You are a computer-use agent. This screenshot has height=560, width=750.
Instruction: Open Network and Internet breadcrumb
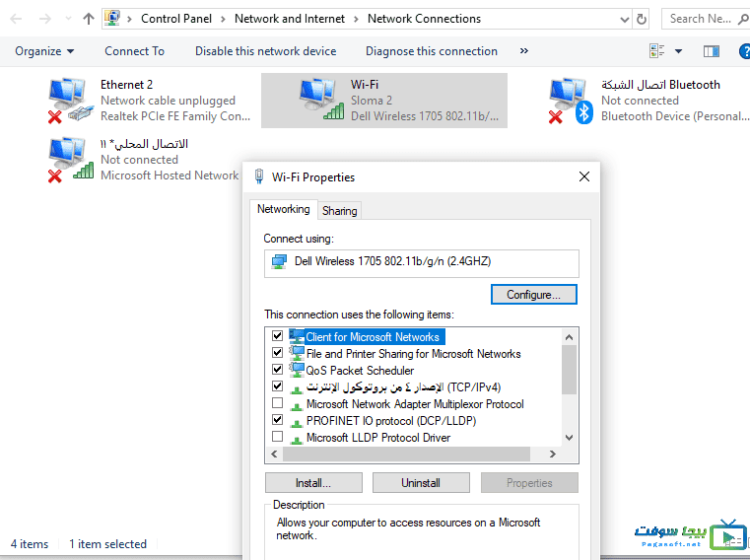(x=290, y=19)
